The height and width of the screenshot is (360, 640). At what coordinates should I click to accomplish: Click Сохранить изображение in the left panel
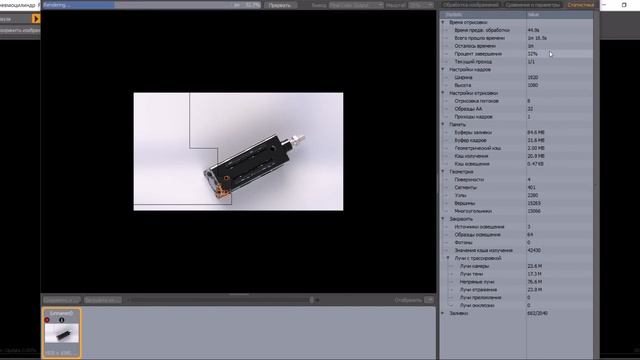click(x=19, y=30)
